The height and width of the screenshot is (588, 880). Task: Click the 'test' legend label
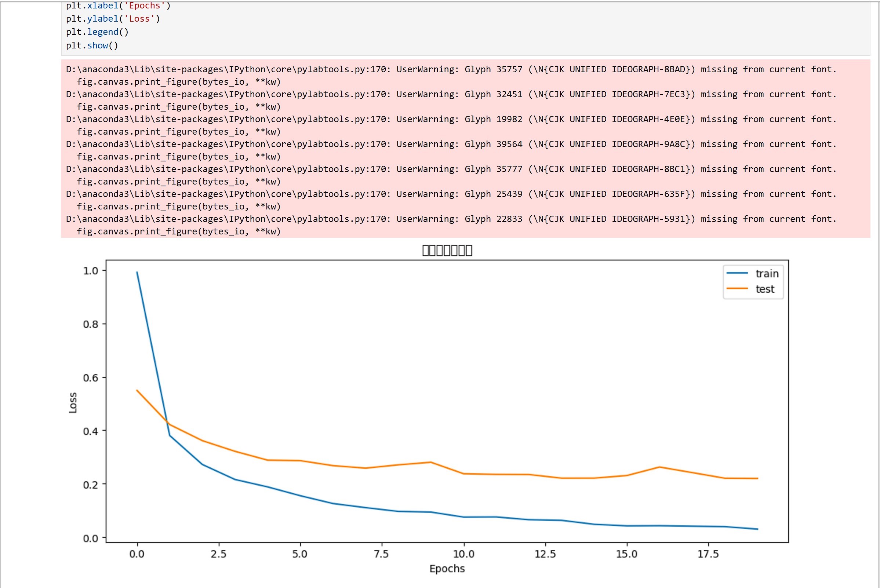tap(764, 289)
